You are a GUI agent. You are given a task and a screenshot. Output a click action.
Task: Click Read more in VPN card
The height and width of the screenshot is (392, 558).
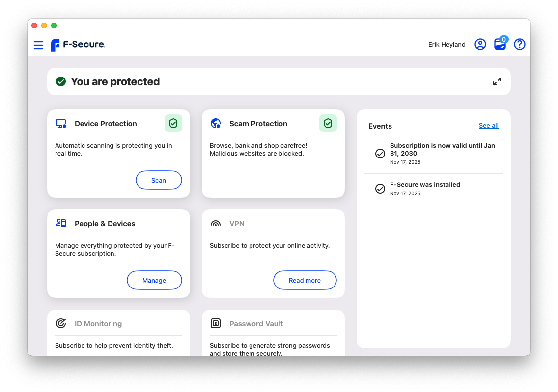click(x=305, y=280)
